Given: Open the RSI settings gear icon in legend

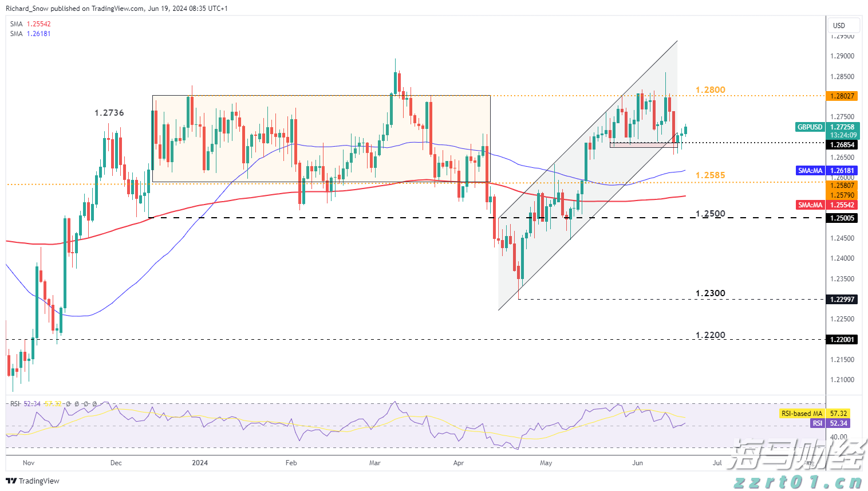Looking at the screenshot, I should [x=77, y=404].
